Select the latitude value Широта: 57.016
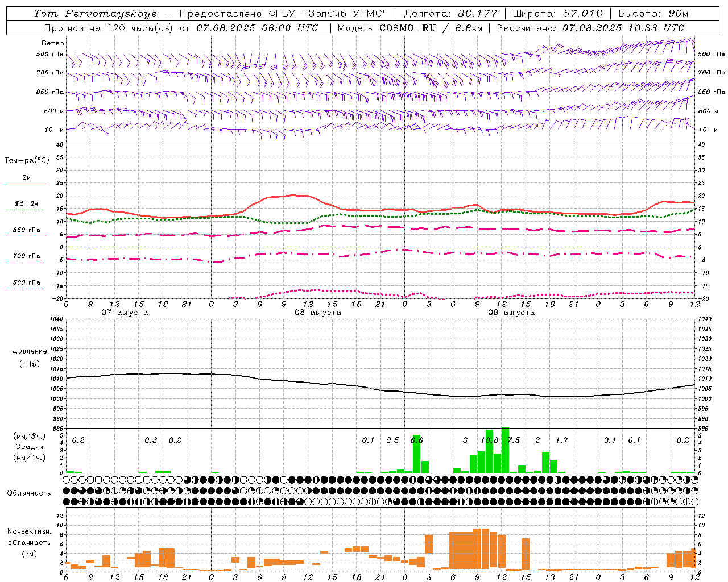 558,14
